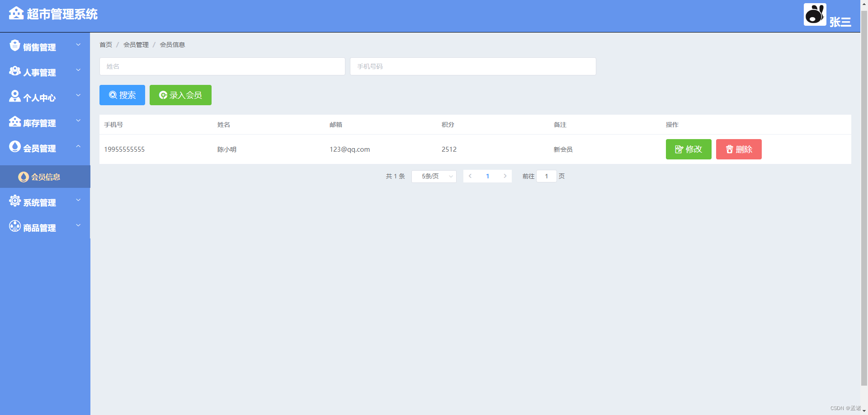Click phone number 19955555555 cell
Image resolution: width=868 pixels, height=415 pixels.
coord(124,149)
